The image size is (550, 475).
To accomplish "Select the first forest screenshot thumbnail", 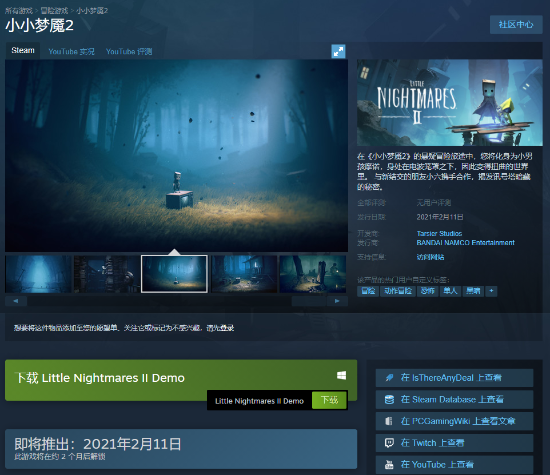I will tap(38, 274).
